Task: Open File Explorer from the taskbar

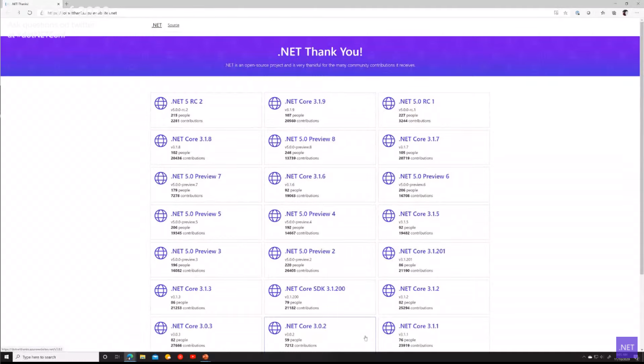Action: click(x=143, y=357)
